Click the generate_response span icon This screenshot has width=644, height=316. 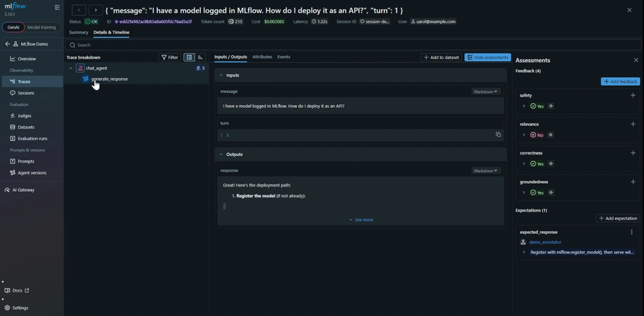[x=85, y=79]
